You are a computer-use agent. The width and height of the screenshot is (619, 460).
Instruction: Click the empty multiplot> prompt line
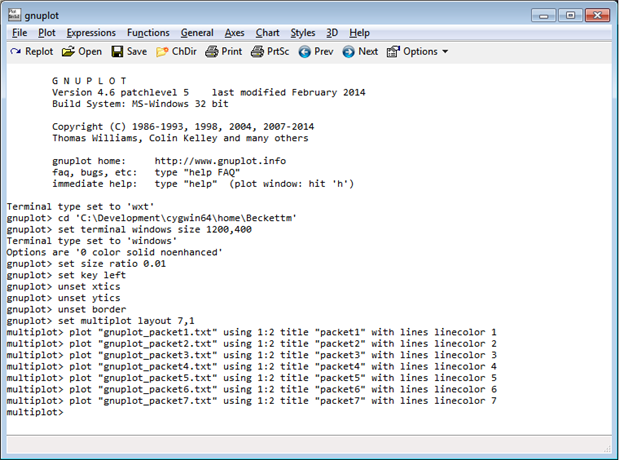(35, 412)
